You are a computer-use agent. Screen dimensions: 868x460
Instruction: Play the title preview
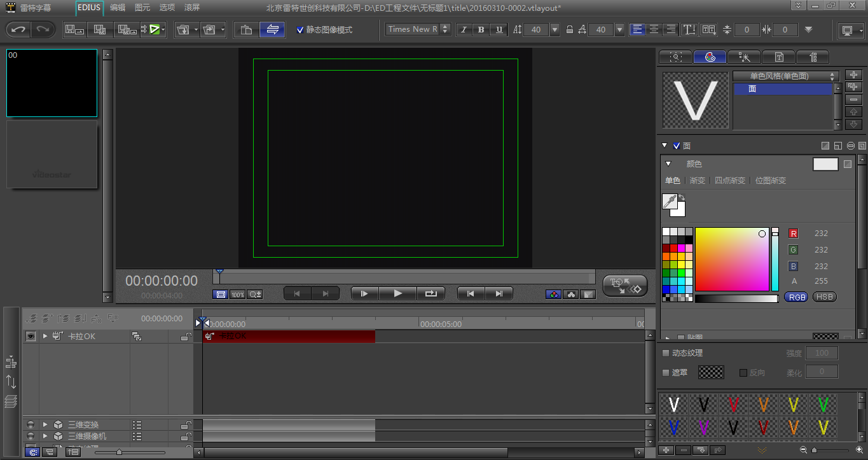pos(398,293)
